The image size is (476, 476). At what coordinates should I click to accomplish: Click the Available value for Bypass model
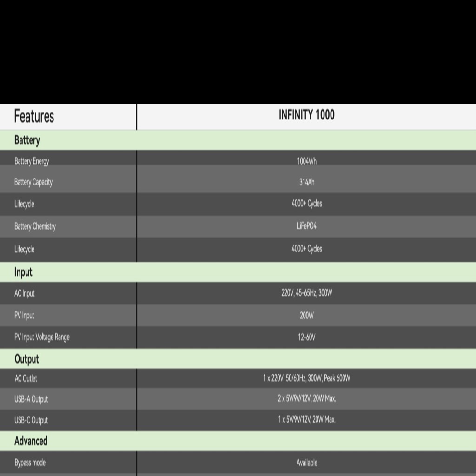[x=307, y=463]
